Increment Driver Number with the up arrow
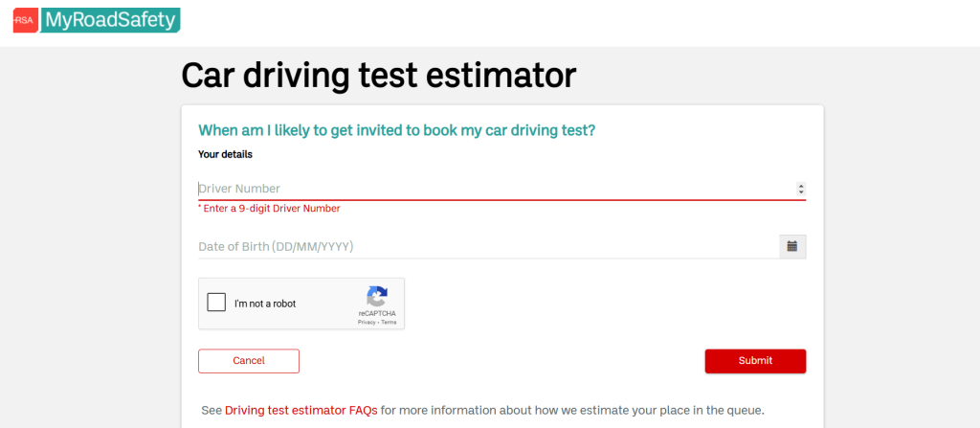 [801, 186]
